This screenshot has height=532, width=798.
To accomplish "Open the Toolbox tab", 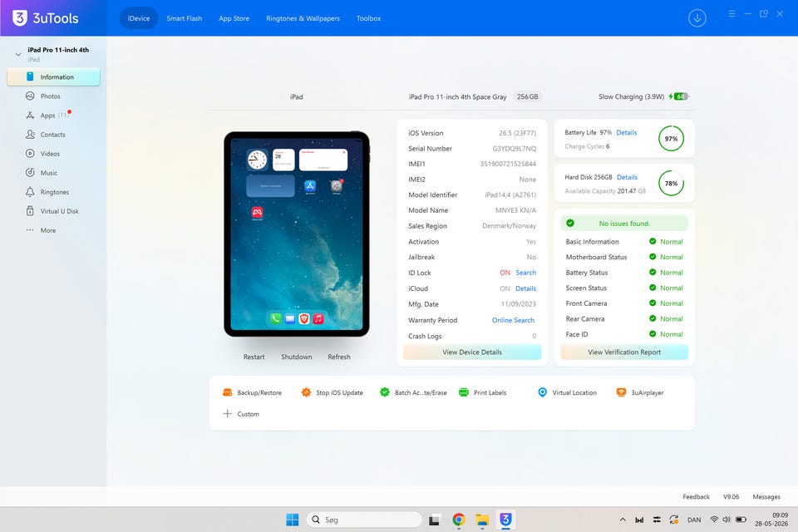I will pos(368,18).
